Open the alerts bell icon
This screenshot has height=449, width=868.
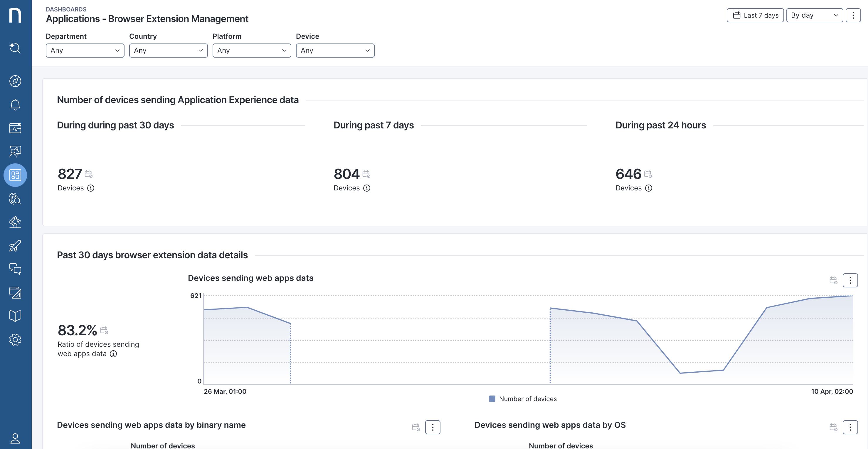(x=15, y=105)
